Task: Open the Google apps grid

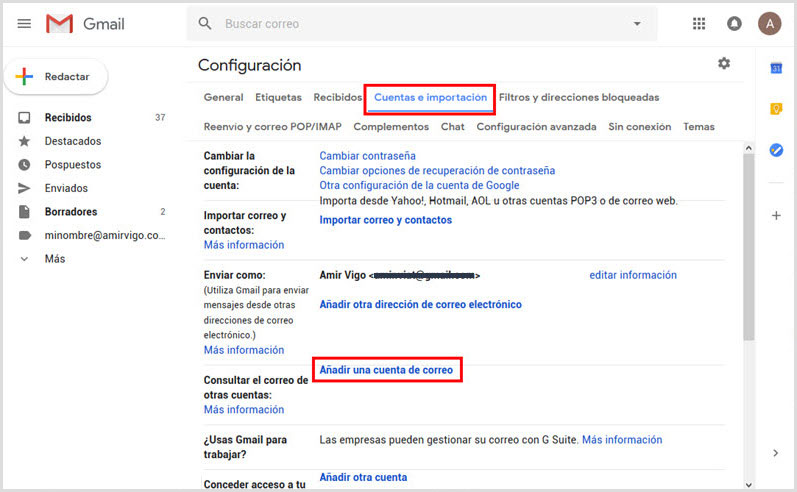Action: [x=699, y=23]
